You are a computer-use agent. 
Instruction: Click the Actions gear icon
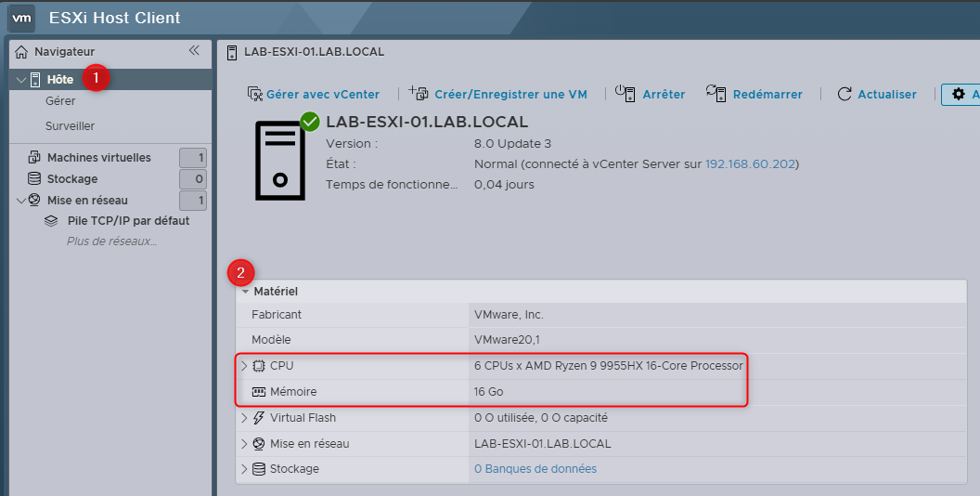coord(959,94)
